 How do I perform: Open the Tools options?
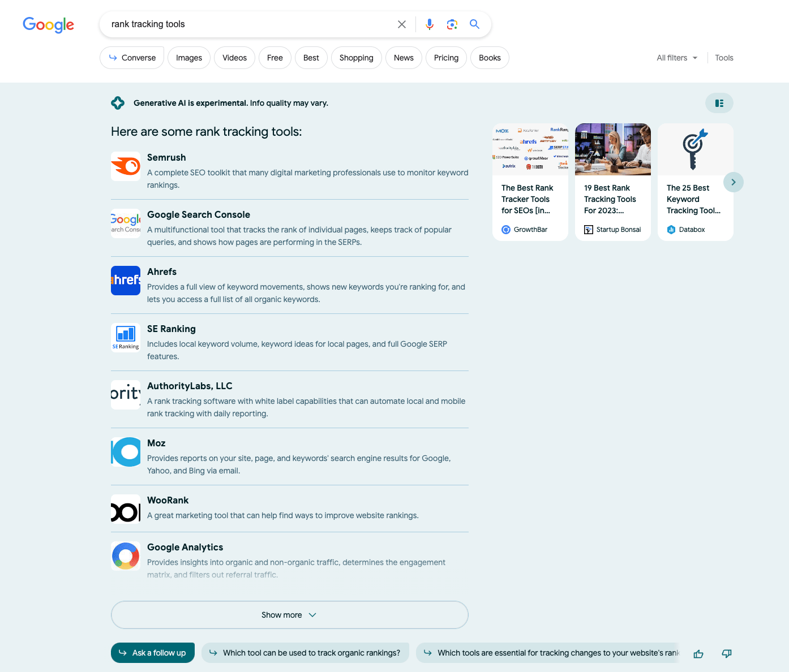[x=724, y=58]
